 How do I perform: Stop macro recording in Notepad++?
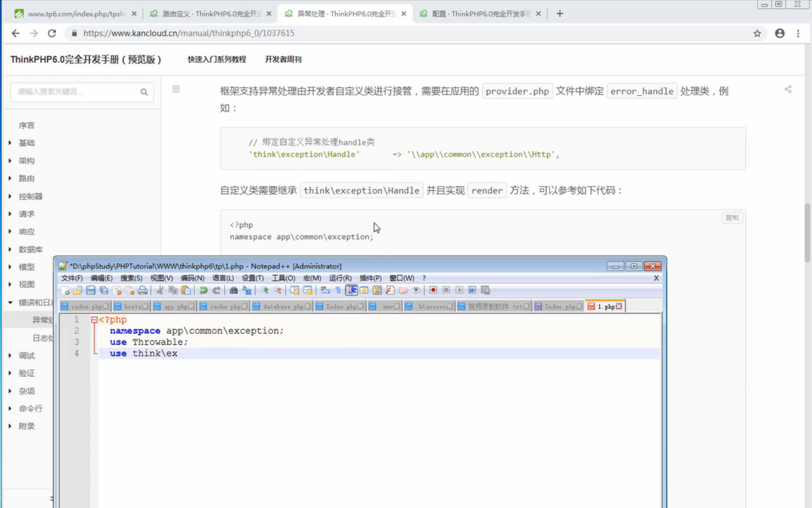[x=446, y=290]
